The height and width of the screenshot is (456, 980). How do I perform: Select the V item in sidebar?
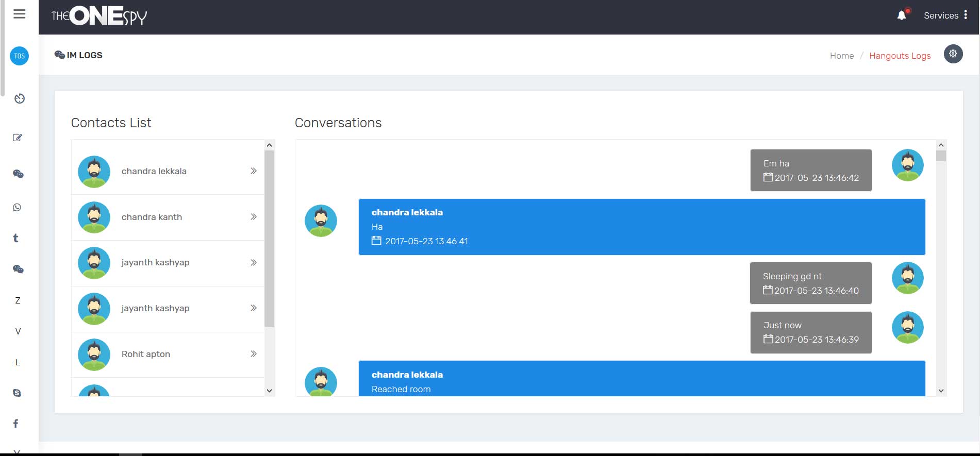coord(18,331)
